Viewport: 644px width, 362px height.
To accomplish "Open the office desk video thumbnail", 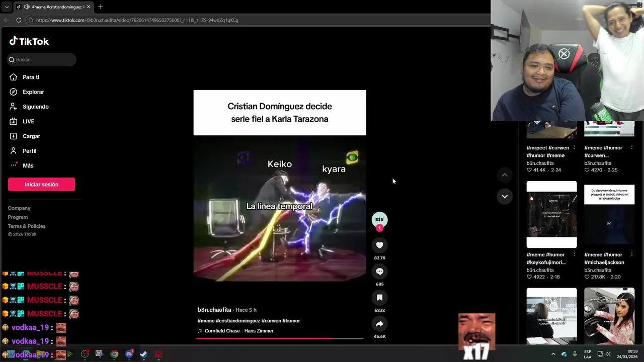I will [x=551, y=316].
